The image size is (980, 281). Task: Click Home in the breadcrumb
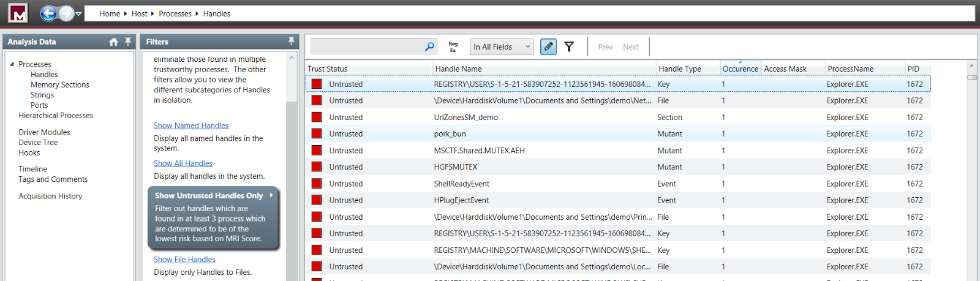coord(110,13)
